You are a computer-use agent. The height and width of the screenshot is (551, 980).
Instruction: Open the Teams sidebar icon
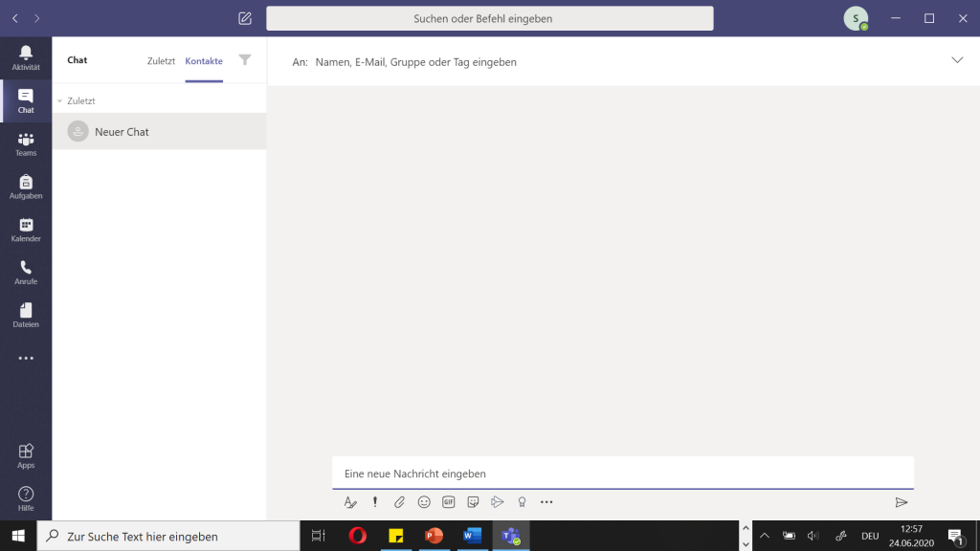click(x=26, y=143)
